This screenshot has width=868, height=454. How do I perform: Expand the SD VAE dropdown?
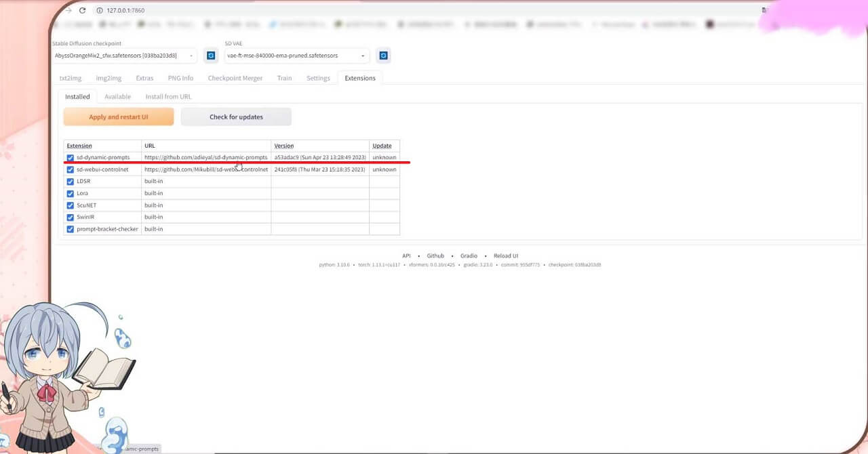297,56
